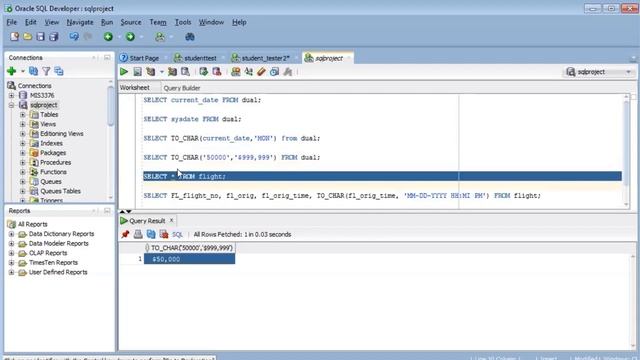Click the TO_CHAR('50000','$999,999') column header
Image resolution: width=640 pixels, height=360 pixels.
click(189, 248)
